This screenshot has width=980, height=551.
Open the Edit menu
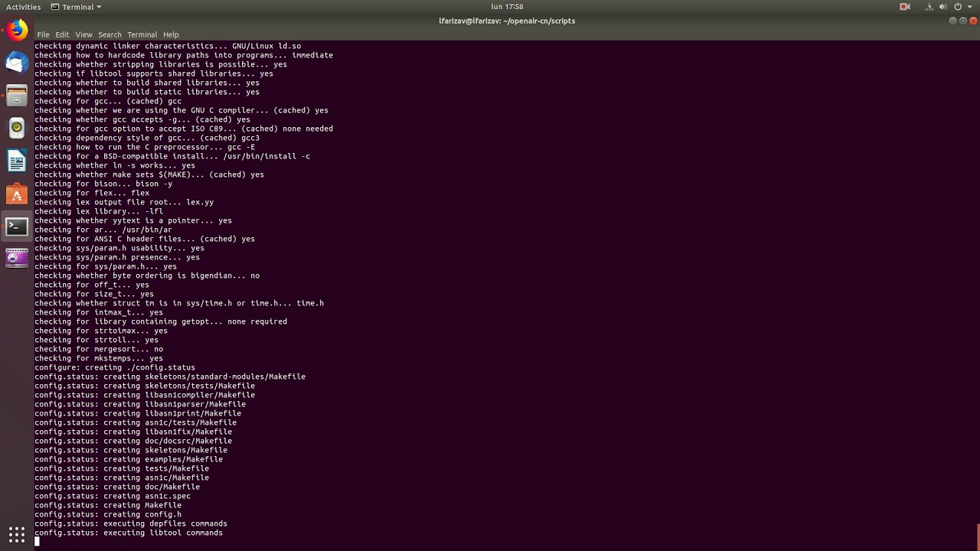(x=62, y=34)
